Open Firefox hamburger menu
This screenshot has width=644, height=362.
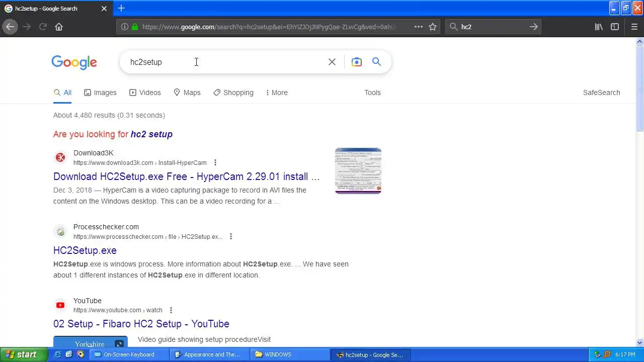coord(634,27)
